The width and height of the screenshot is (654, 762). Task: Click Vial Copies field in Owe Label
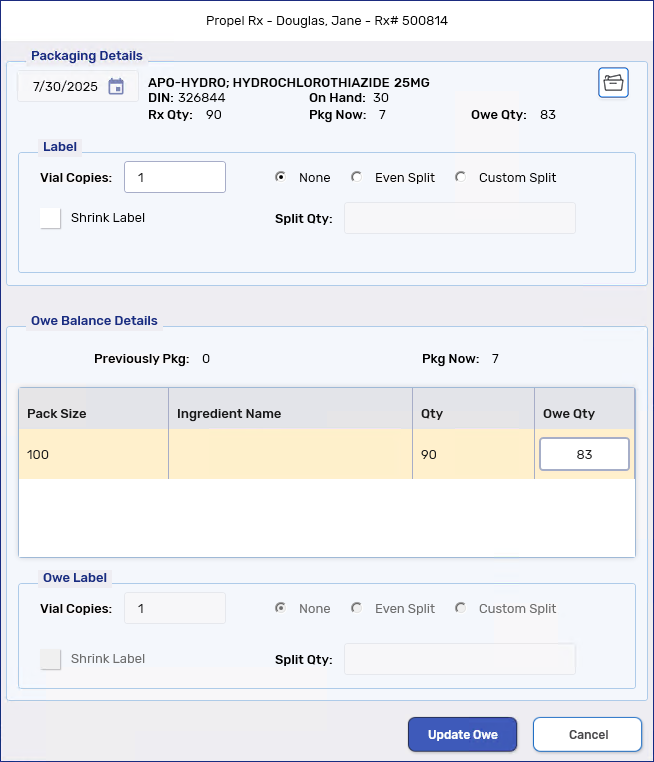[175, 608]
